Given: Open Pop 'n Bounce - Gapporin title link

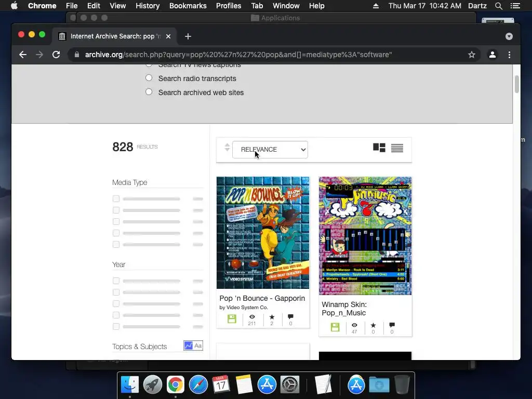Looking at the screenshot, I should [x=262, y=298].
